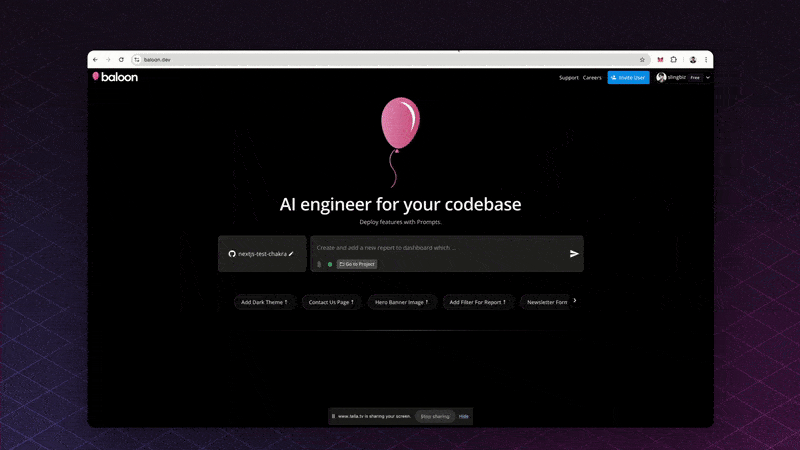The width and height of the screenshot is (800, 450).
Task: Open the browser extensions puzzle icon
Action: [673, 60]
